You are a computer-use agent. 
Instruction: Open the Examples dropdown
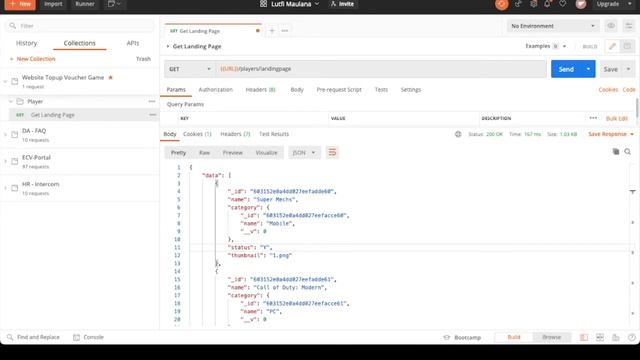[x=546, y=46]
